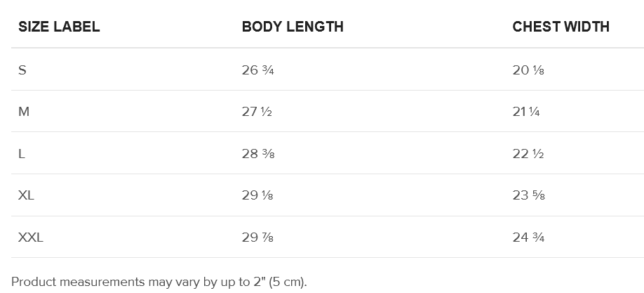Click the SIZE LABEL column header
The height and width of the screenshot is (293, 644).
coord(59,27)
